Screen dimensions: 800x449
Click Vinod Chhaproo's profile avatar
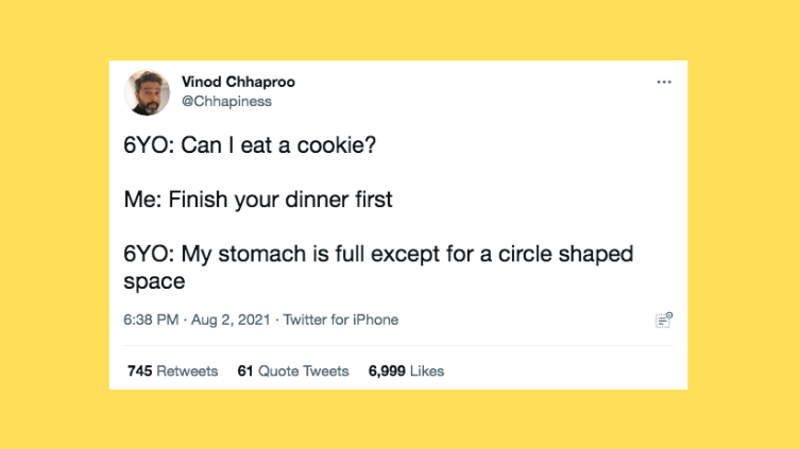[x=147, y=92]
